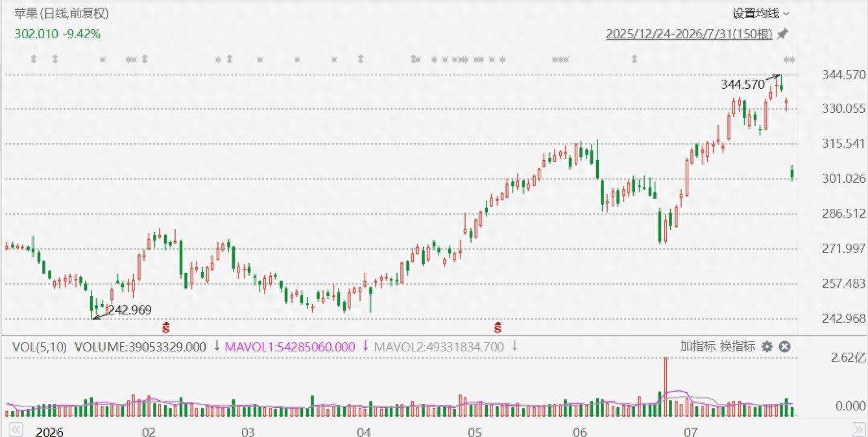
Task: Click the 330.055 price axis label
Action: click(x=843, y=108)
